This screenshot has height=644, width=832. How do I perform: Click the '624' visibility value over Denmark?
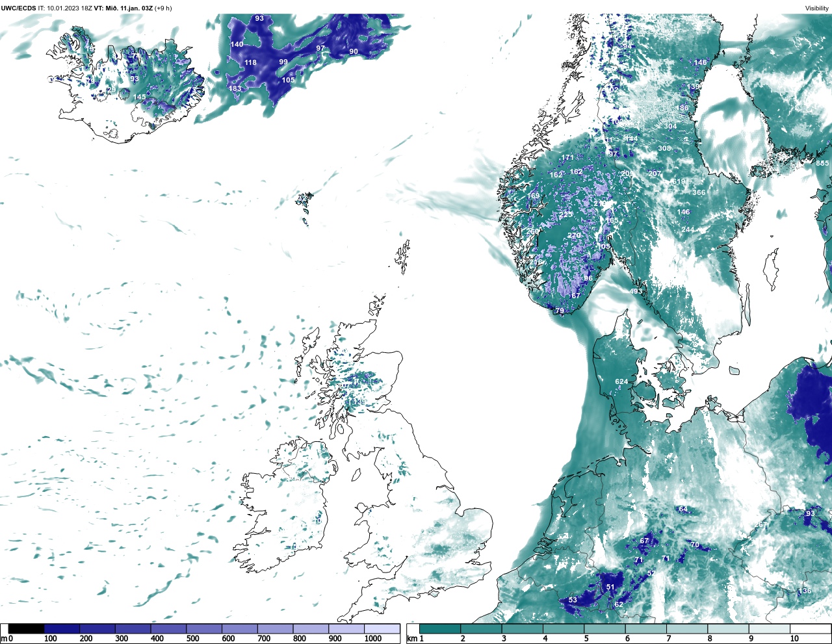(621, 382)
